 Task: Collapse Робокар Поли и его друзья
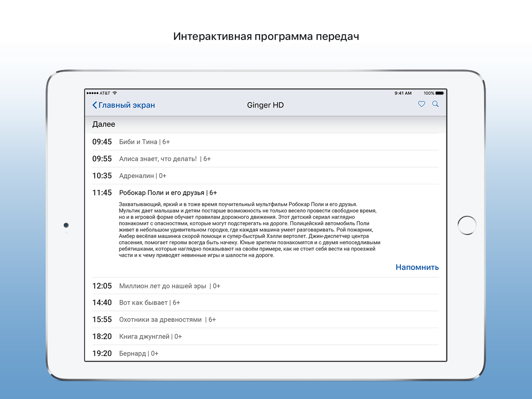(168, 193)
